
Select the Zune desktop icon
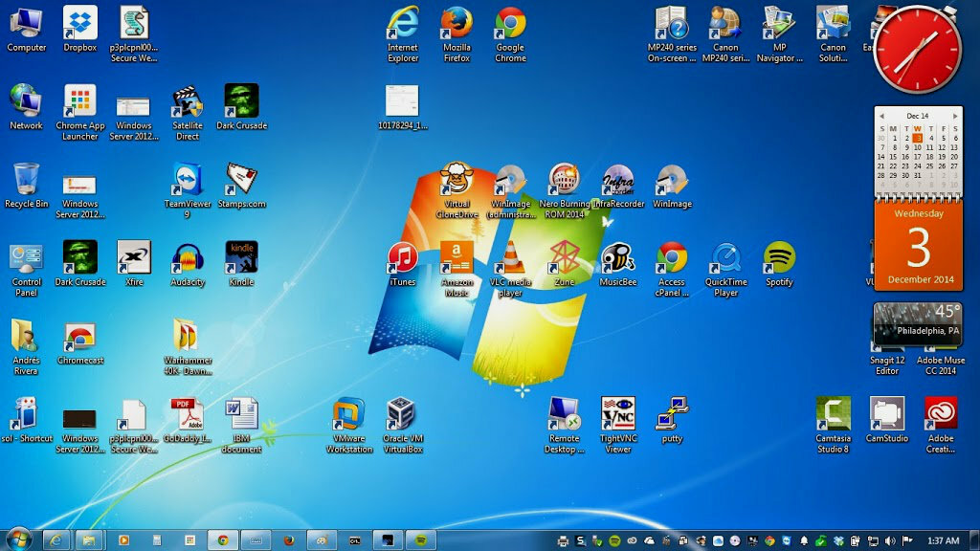[x=564, y=264]
